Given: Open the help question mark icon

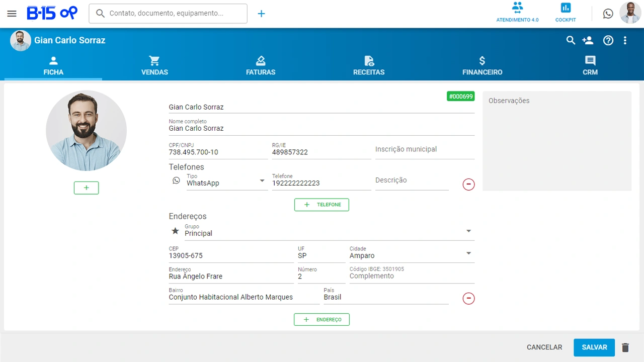Looking at the screenshot, I should tap(608, 40).
